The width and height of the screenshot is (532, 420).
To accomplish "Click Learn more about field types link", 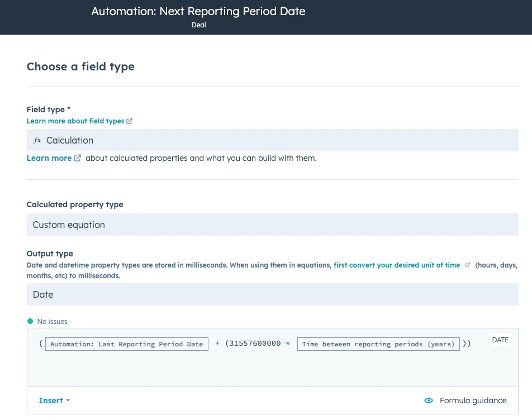I will tap(75, 121).
